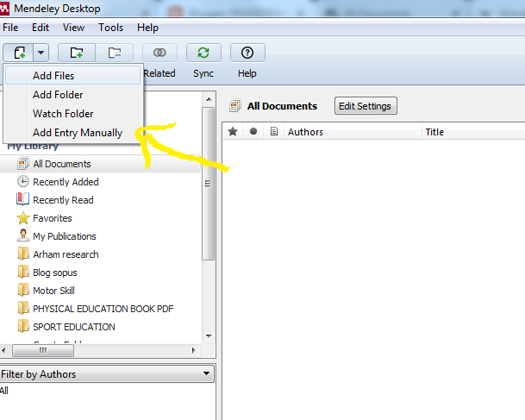The width and height of the screenshot is (525, 420).
Task: Sort by the favorite star column header
Action: coord(233,132)
